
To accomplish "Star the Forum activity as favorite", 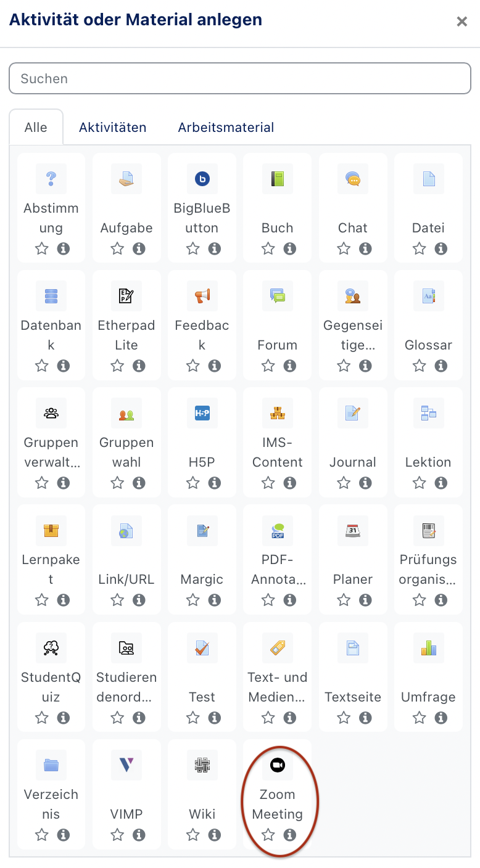I will tap(268, 366).
